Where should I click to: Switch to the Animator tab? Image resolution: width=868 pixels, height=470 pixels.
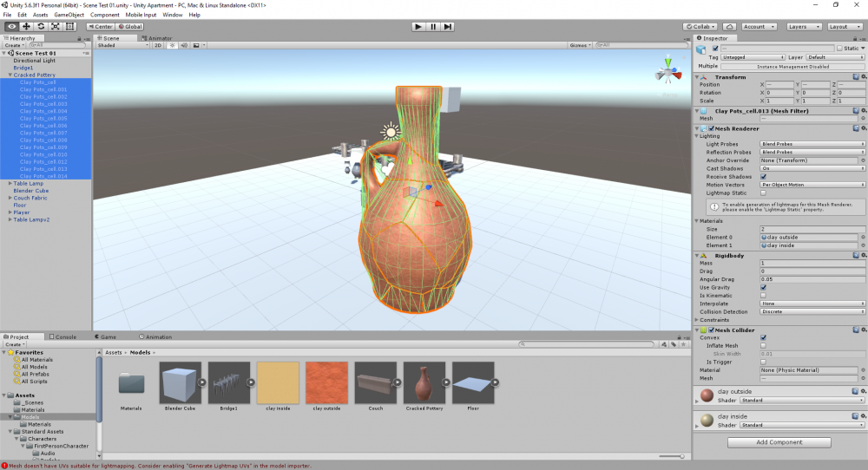[156, 38]
